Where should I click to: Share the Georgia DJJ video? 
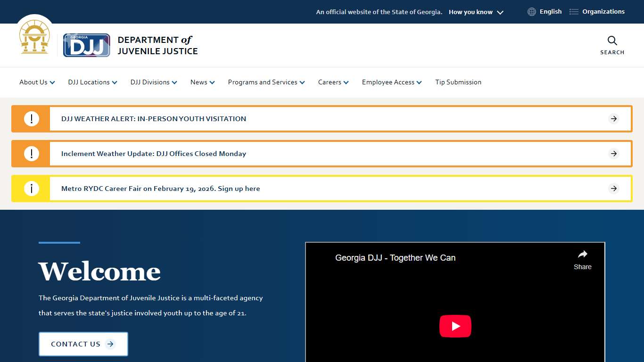582,260
